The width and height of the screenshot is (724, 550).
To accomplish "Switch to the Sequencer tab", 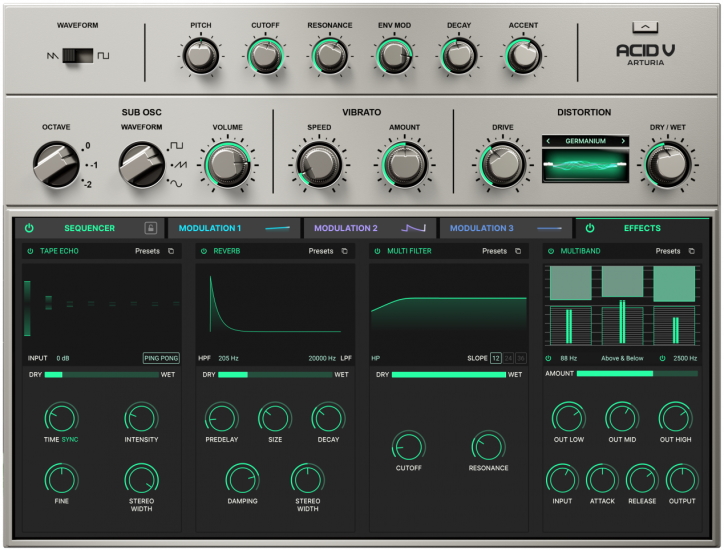I will pyautogui.click(x=90, y=228).
